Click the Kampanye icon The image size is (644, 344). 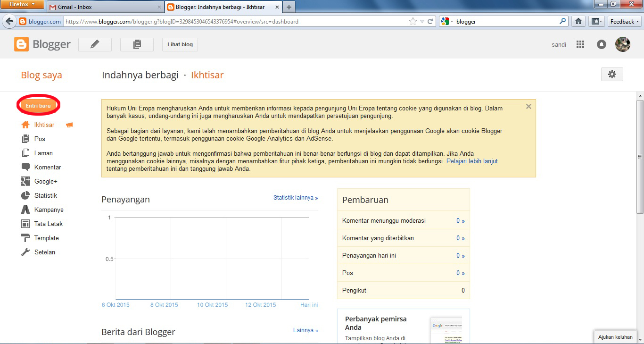point(25,210)
